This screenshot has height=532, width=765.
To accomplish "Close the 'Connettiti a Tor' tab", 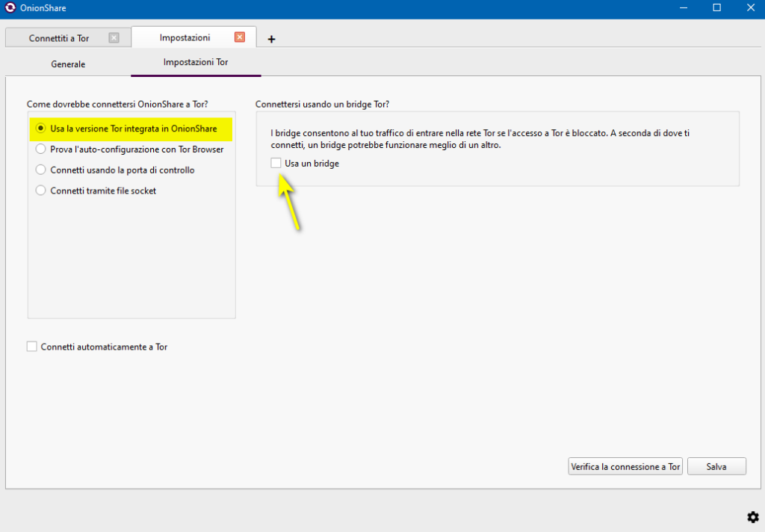I will tap(114, 37).
